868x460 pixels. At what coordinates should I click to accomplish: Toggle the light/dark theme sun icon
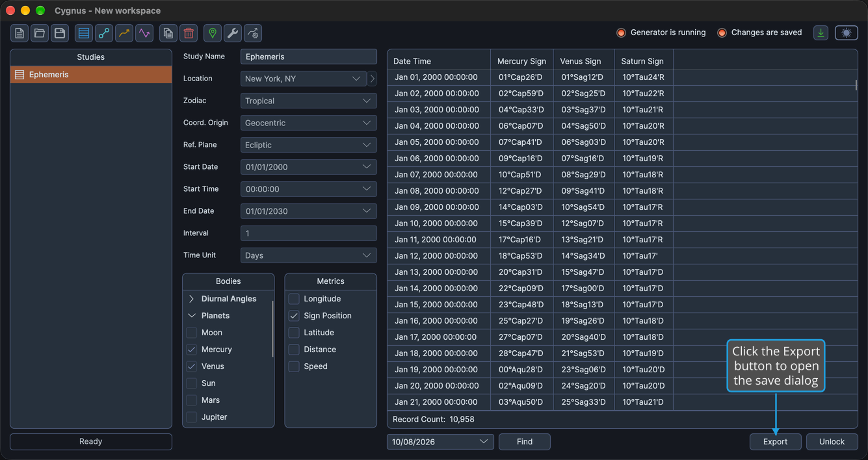846,32
